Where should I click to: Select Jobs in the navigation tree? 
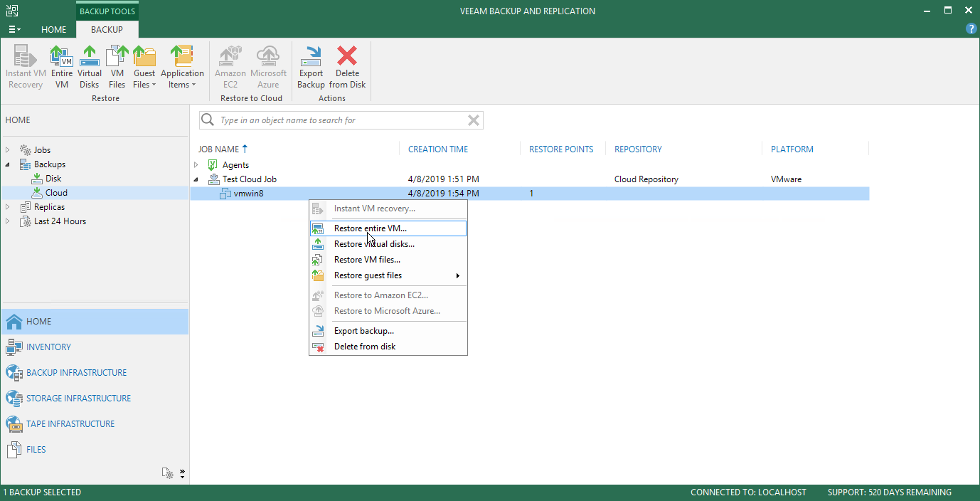(x=42, y=150)
